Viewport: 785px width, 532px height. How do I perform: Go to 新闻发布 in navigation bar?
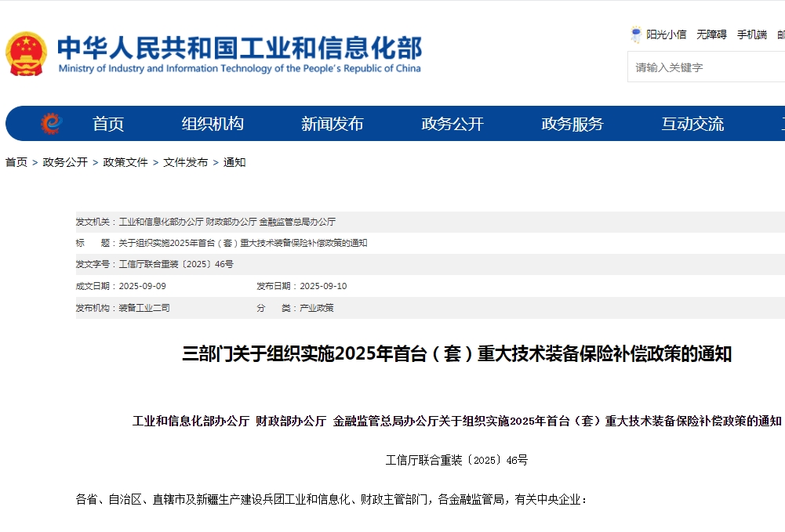(333, 124)
